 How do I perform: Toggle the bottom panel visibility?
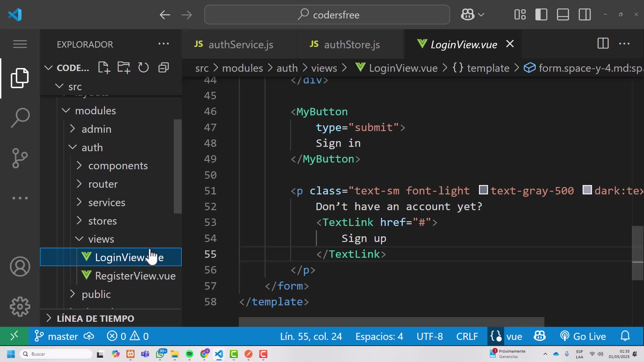coord(563,15)
